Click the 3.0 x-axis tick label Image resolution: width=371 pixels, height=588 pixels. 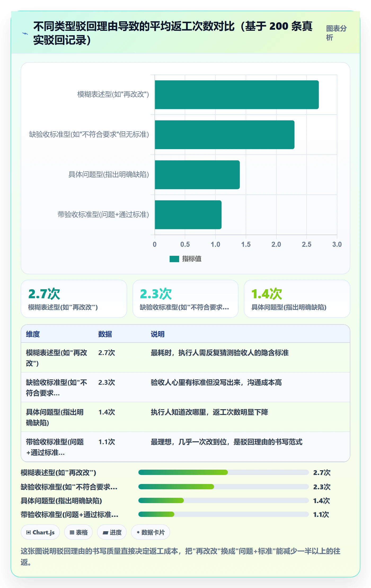tap(337, 244)
